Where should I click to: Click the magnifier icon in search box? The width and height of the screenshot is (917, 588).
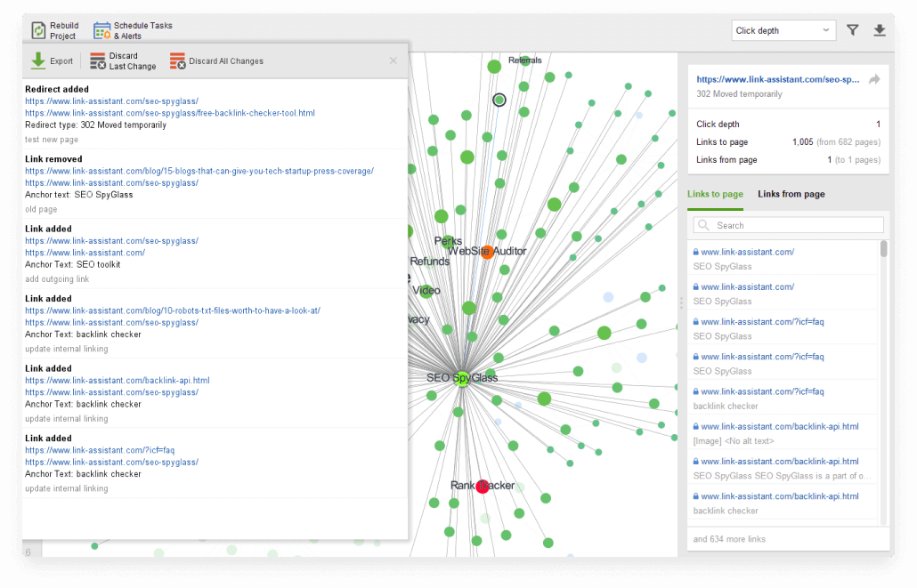coord(703,225)
